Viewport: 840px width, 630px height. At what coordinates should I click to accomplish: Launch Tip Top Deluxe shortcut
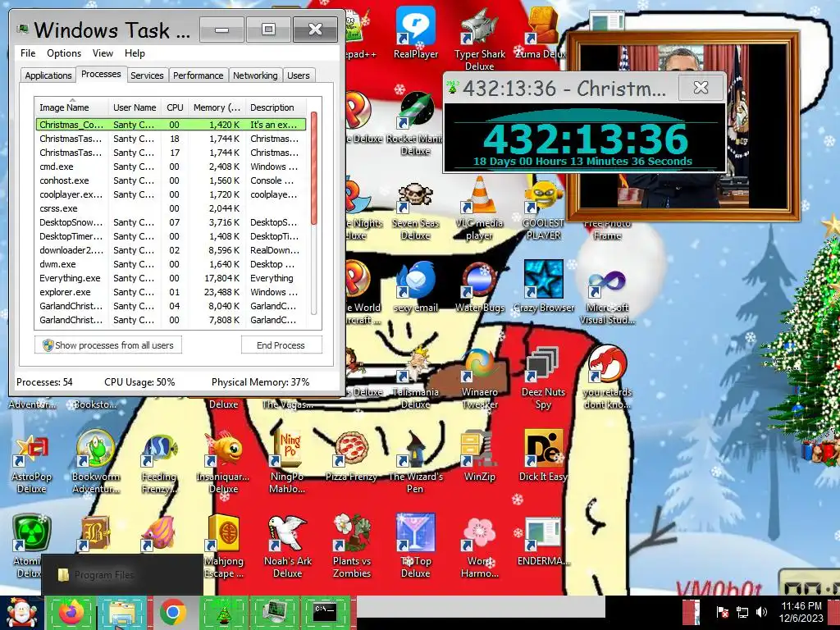click(416, 546)
